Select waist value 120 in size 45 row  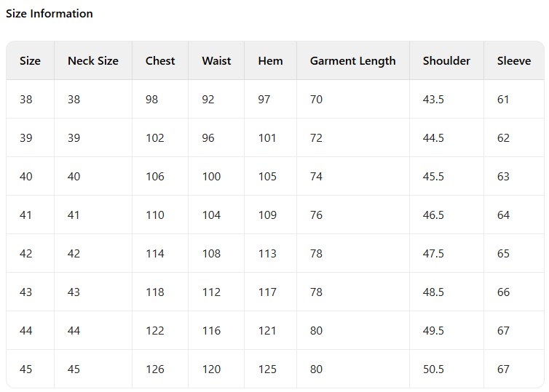[211, 369]
